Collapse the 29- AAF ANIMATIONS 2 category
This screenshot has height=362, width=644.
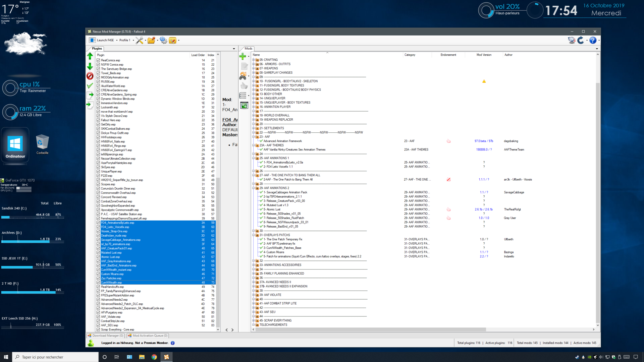coord(254,188)
